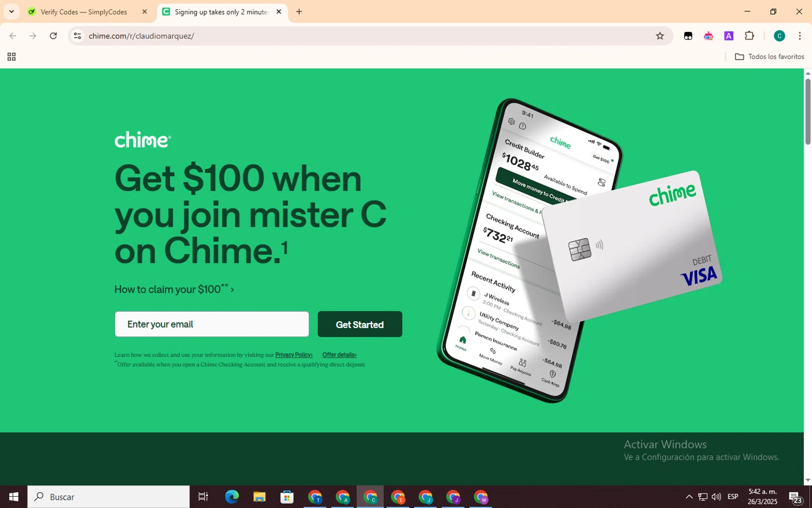Expand the tab search dropdown arrow
This screenshot has width=812, height=508.
pyautogui.click(x=11, y=11)
